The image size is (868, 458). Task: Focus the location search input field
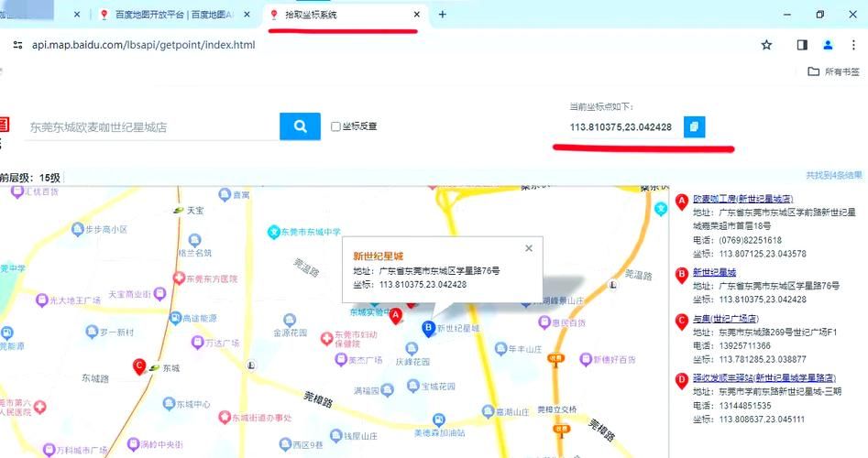click(151, 127)
